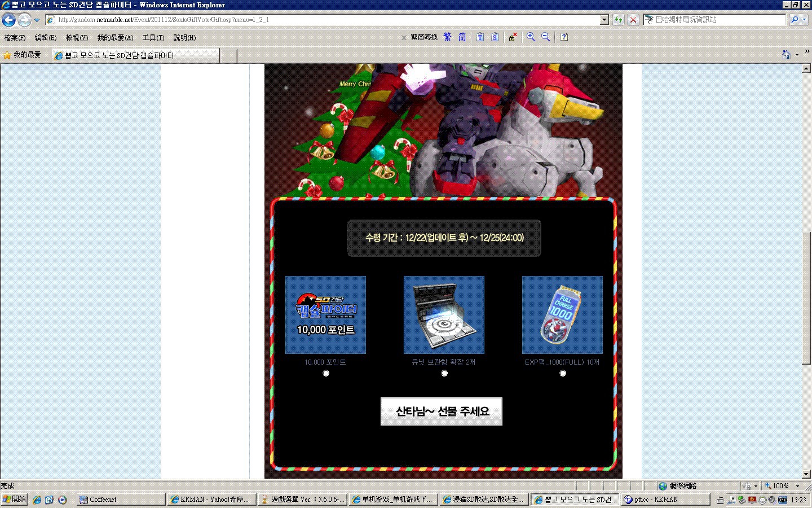Select the 10,000 포인트 radio button
This screenshot has width=812, height=508.
pos(326,373)
